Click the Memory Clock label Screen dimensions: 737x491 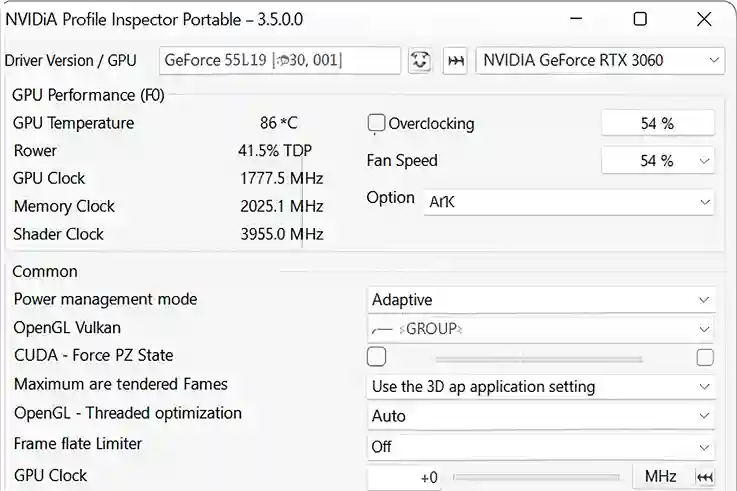click(x=64, y=206)
